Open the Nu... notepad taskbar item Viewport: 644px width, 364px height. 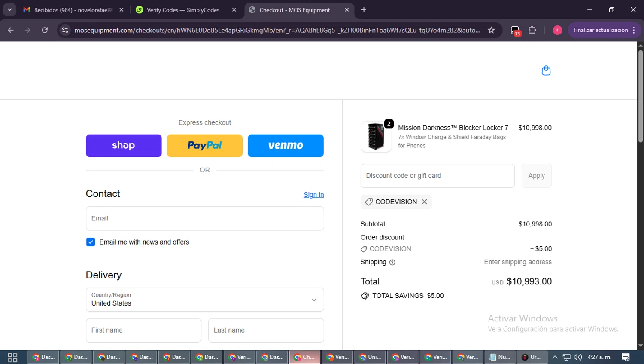tap(500, 357)
